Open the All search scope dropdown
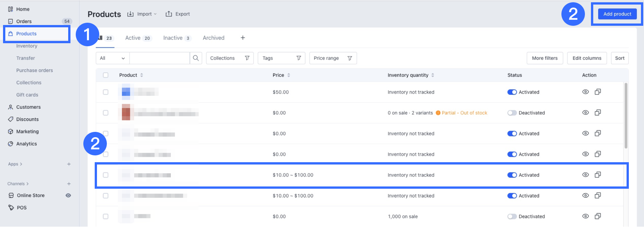This screenshot has width=644, height=227. point(113,58)
